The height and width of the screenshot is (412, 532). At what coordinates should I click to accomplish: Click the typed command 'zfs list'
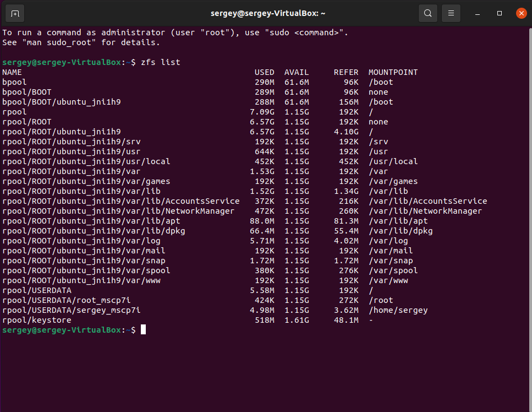(x=161, y=62)
